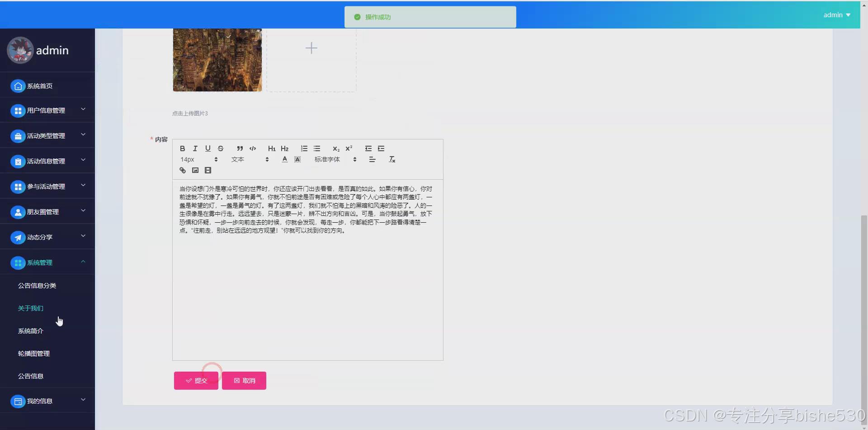Toggle bold formatting in the editor

[x=182, y=149]
